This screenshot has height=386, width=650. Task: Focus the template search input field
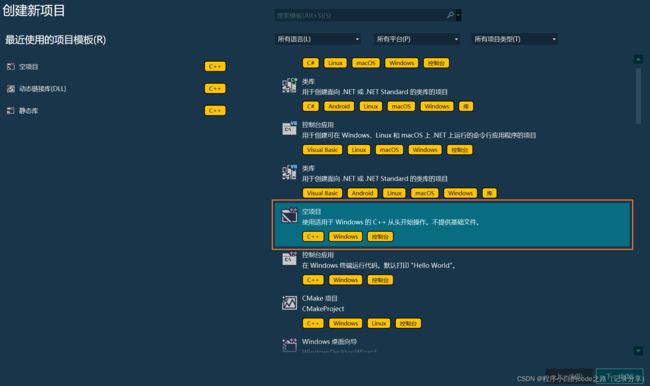coord(361,15)
